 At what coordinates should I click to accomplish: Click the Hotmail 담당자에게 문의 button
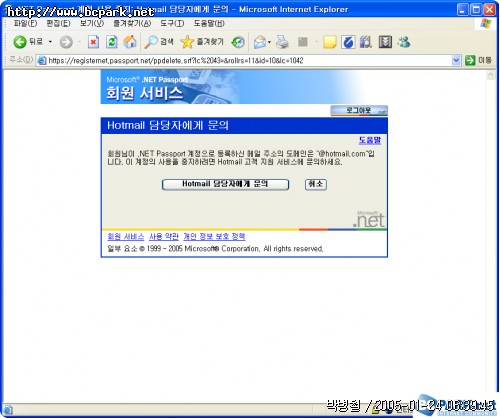point(225,184)
